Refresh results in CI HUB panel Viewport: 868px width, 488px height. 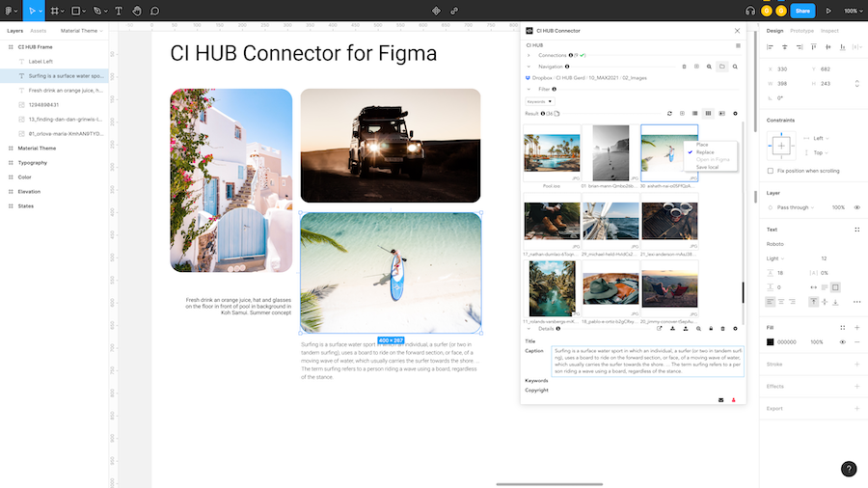click(669, 114)
